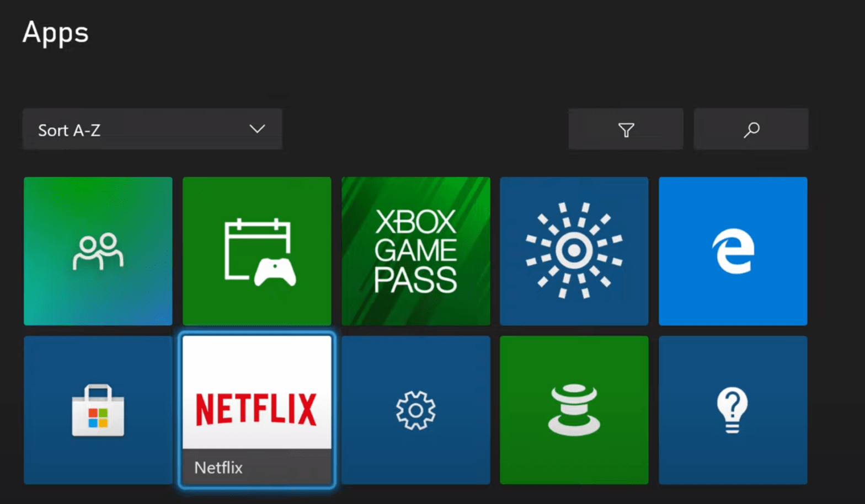Screen dimensions: 865x504
Task: Open the green joystick Accessories tile
Action: click(574, 410)
